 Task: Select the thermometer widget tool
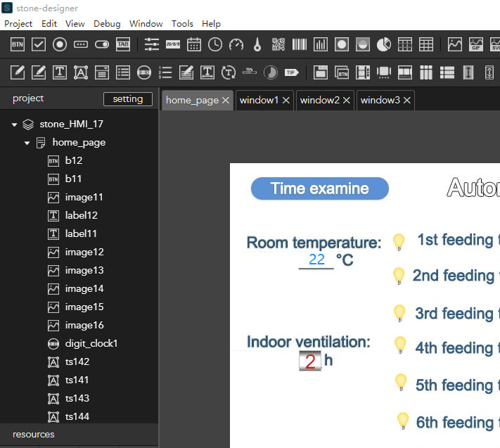coord(257,44)
